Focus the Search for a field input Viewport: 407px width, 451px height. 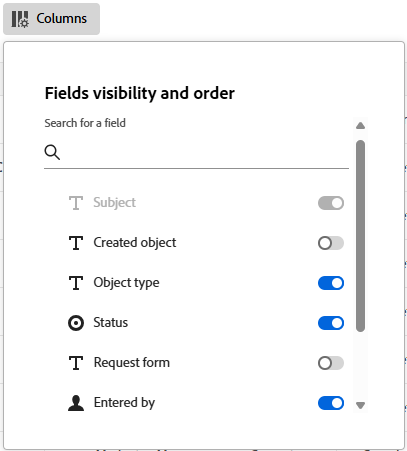click(196, 152)
